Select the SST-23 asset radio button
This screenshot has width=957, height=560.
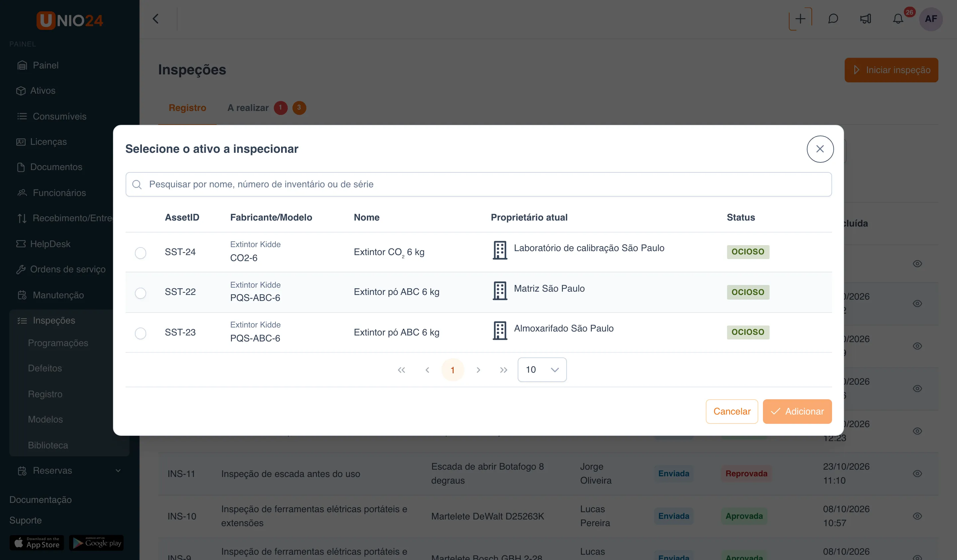pyautogui.click(x=141, y=333)
